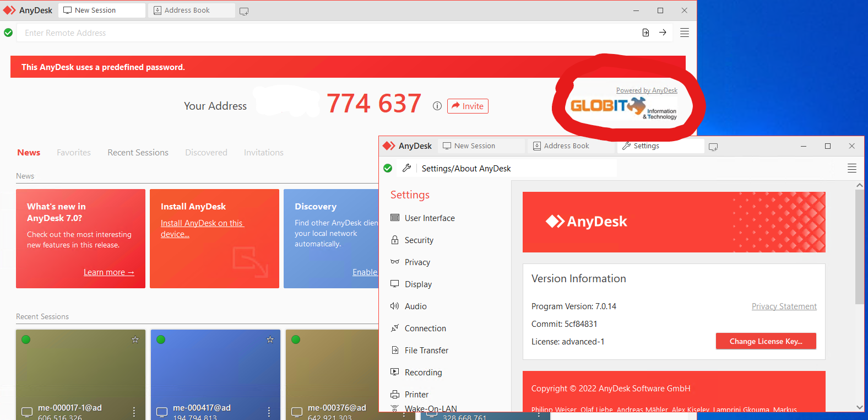This screenshot has height=420, width=868.
Task: Click the GLOBIT company logo
Action: pyautogui.click(x=623, y=107)
